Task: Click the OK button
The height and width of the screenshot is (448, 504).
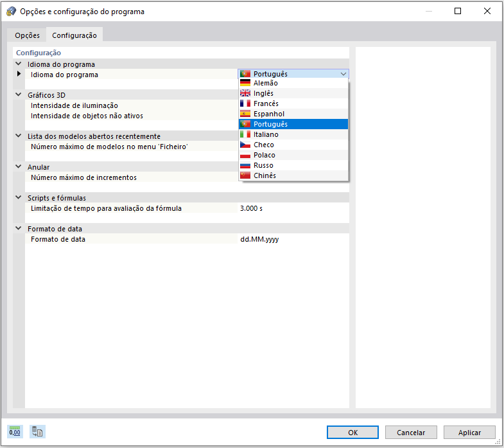Action: [352, 433]
